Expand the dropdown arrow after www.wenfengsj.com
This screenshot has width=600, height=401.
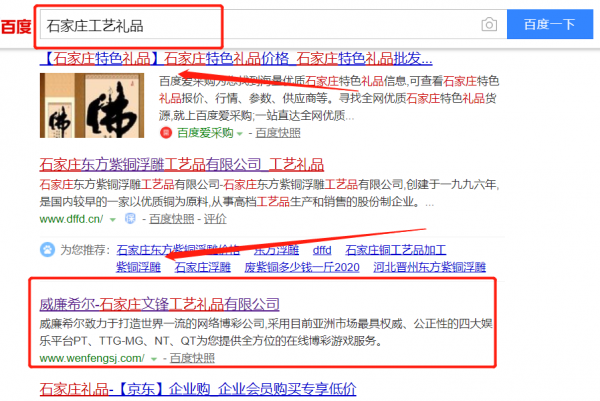154,359
